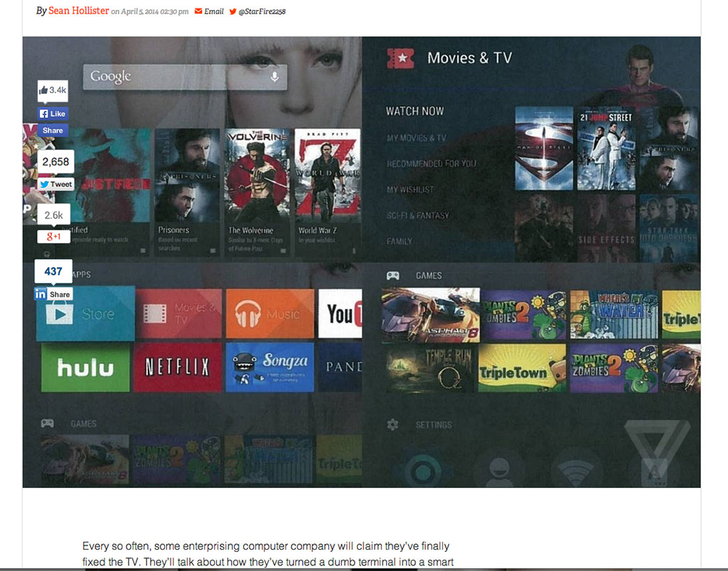Click the microphone icon in Google search bar
This screenshot has width=728, height=571.
(274, 77)
